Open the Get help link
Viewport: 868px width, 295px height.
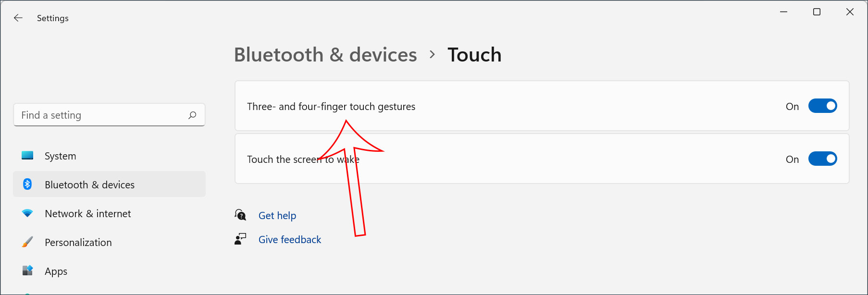tap(277, 215)
